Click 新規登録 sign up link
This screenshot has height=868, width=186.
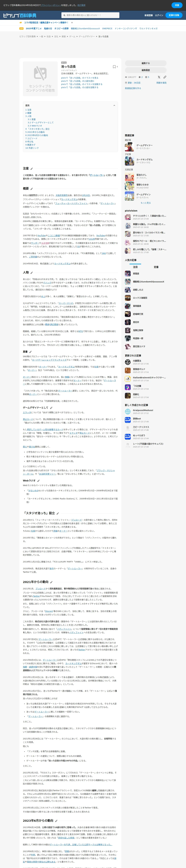(x=148, y=15)
